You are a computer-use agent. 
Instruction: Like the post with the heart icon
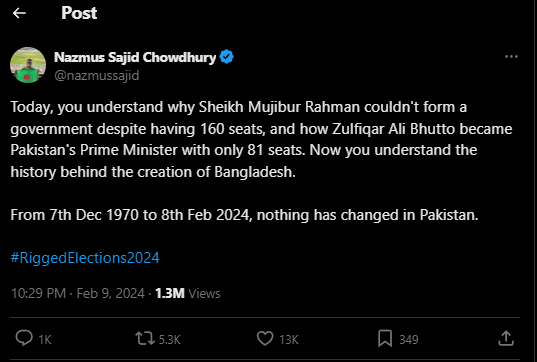(x=265, y=338)
